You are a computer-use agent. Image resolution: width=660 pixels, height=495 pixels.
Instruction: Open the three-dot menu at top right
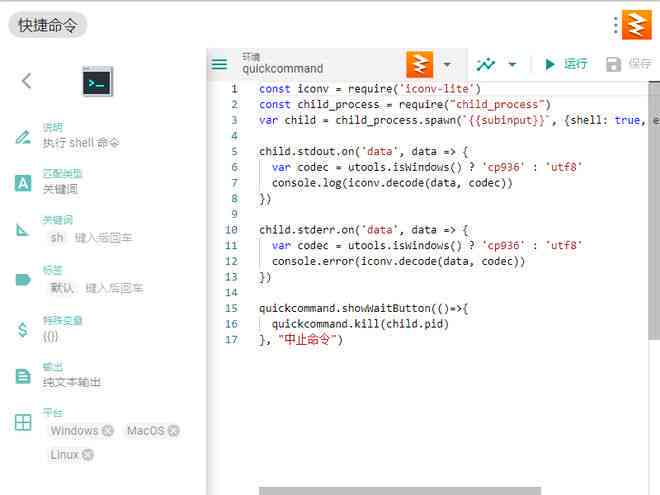pos(615,25)
